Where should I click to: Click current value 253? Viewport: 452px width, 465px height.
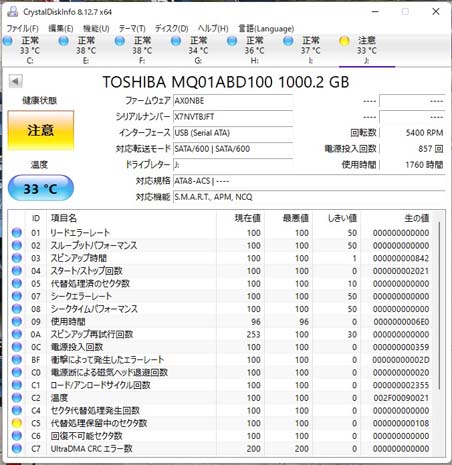click(253, 334)
